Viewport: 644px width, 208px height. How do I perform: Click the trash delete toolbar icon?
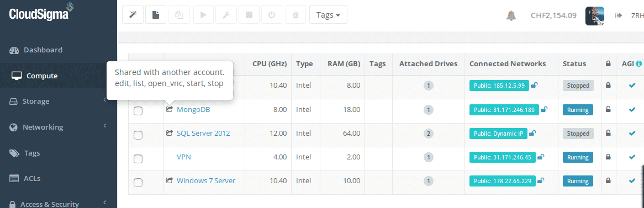[x=295, y=15]
